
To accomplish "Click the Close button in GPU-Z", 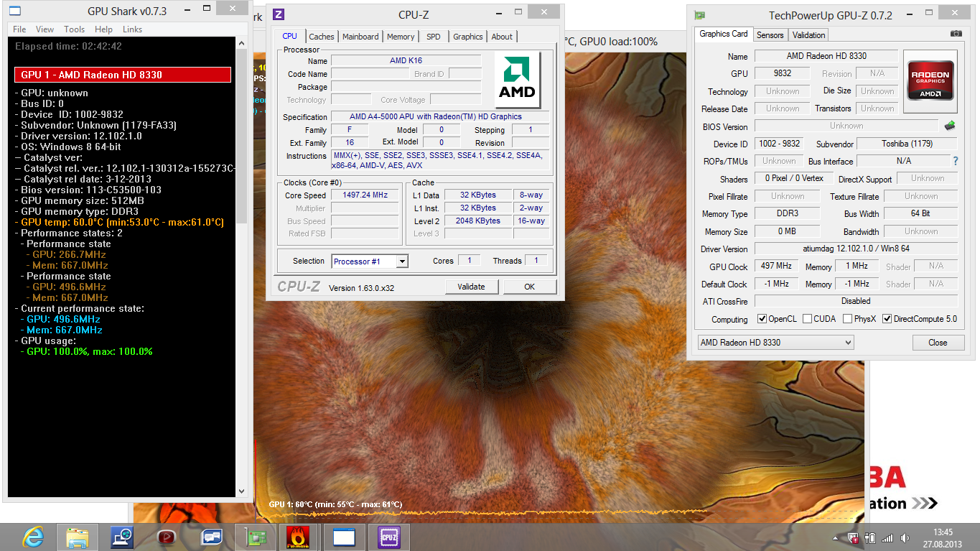I will pyautogui.click(x=938, y=343).
